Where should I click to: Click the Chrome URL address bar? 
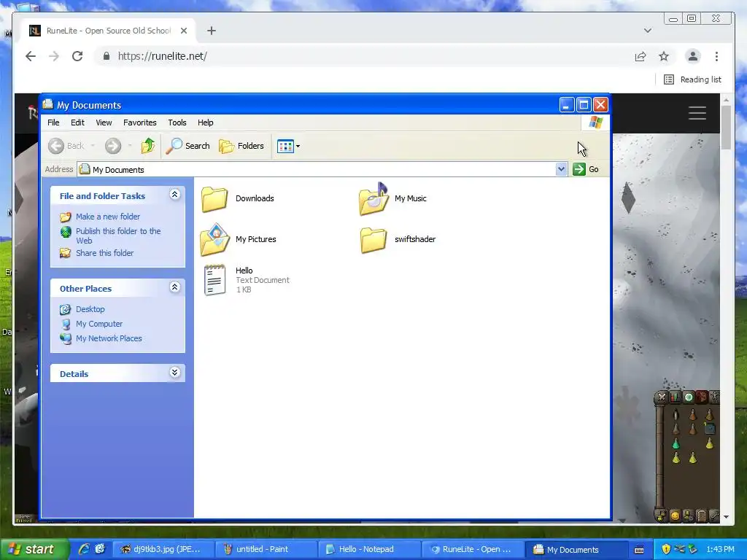click(x=362, y=56)
